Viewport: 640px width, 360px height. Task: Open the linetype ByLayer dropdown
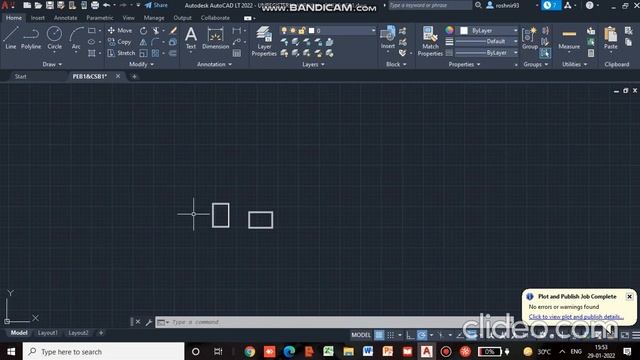(x=516, y=53)
